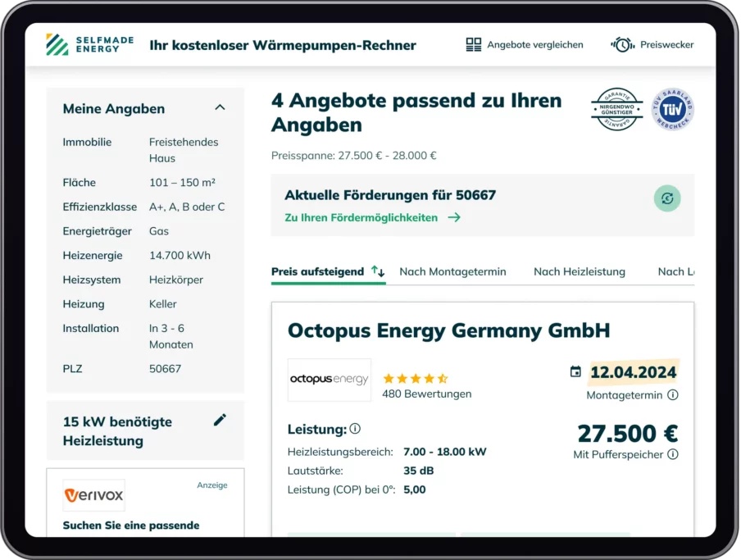Click pencil icon to edit Heizleistung
The height and width of the screenshot is (560, 741).
coord(220,421)
